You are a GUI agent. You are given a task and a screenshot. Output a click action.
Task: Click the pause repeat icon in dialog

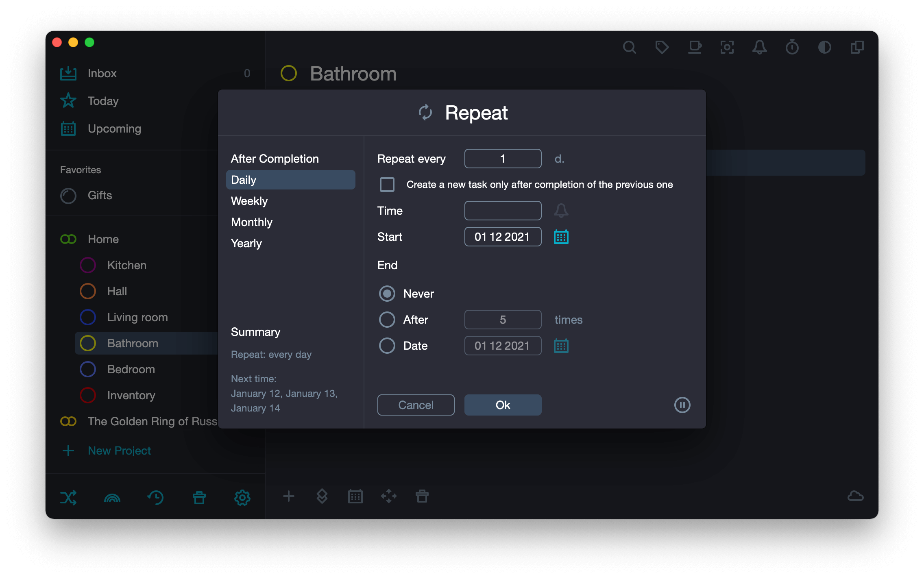click(x=682, y=405)
